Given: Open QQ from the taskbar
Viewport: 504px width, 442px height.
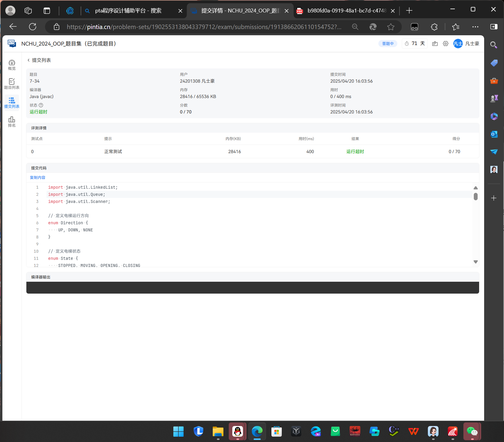Looking at the screenshot, I should 238,431.
